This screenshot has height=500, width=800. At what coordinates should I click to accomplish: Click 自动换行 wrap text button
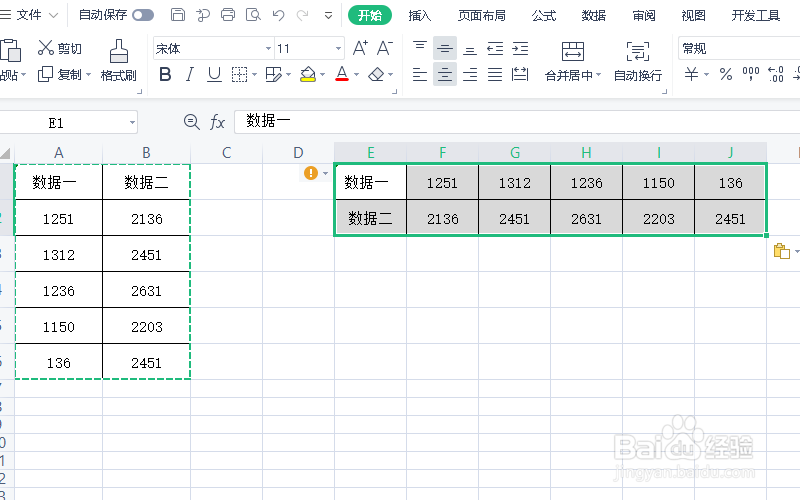[x=638, y=61]
